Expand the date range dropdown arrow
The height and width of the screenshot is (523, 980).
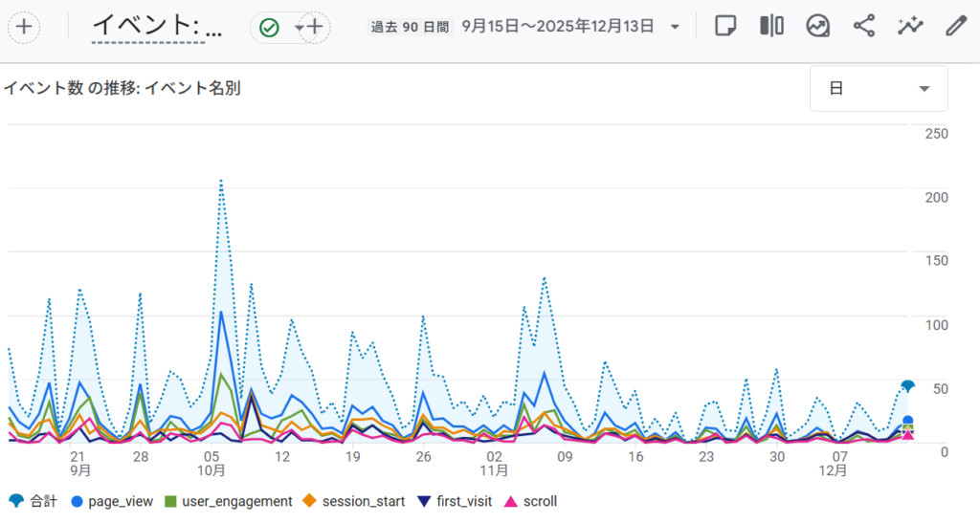click(x=676, y=27)
